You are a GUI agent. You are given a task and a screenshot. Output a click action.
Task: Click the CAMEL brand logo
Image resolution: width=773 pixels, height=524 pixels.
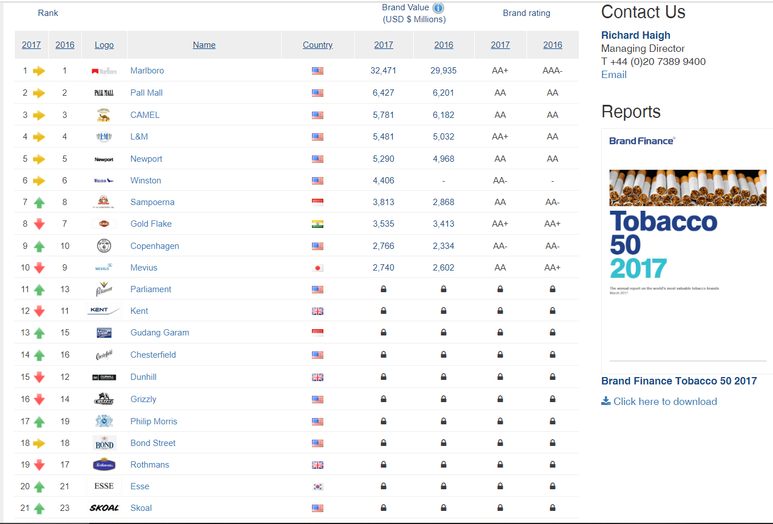pyautogui.click(x=104, y=115)
